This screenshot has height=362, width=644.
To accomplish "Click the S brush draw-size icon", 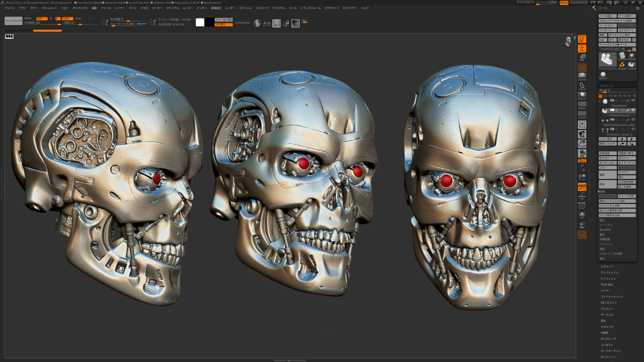I will click(x=104, y=22).
